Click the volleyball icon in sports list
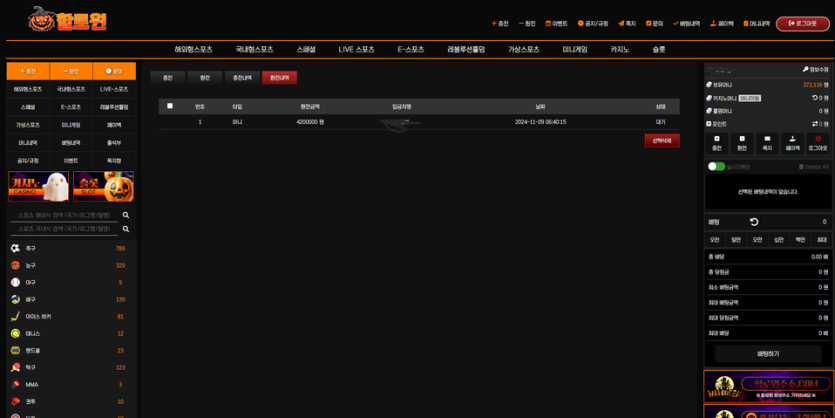The width and height of the screenshot is (835, 418). [x=15, y=299]
